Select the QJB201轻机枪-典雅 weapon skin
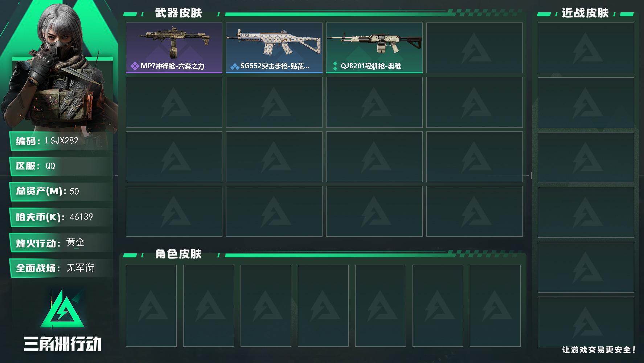Image resolution: width=644 pixels, height=363 pixels. coord(374,48)
